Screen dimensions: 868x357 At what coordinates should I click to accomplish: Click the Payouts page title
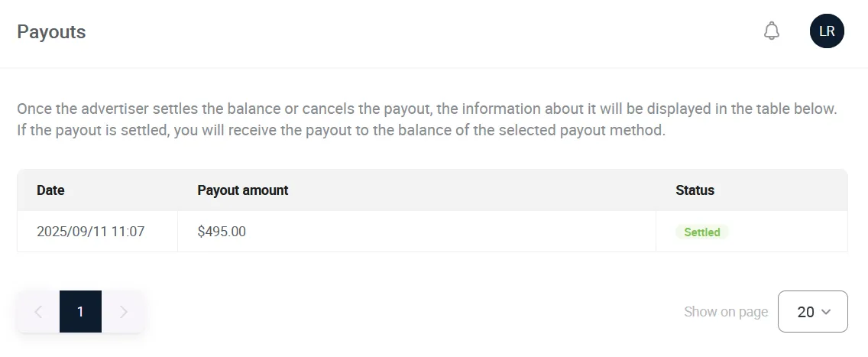[51, 32]
